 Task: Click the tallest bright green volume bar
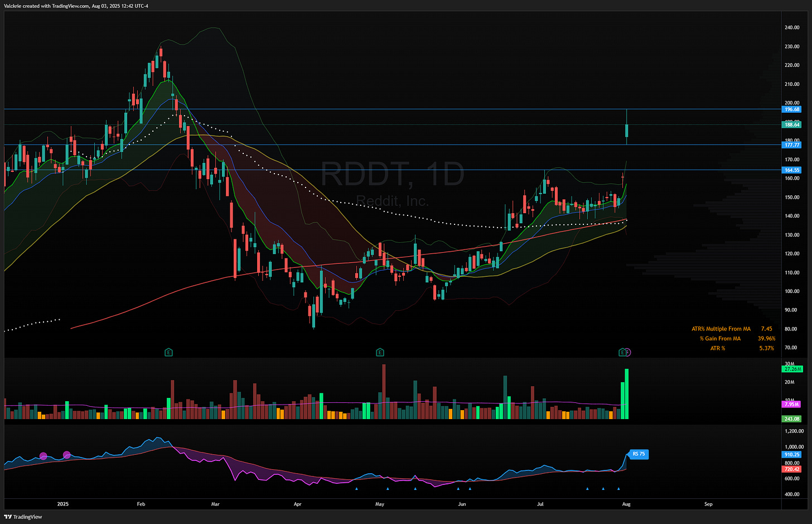pyautogui.click(x=627, y=394)
